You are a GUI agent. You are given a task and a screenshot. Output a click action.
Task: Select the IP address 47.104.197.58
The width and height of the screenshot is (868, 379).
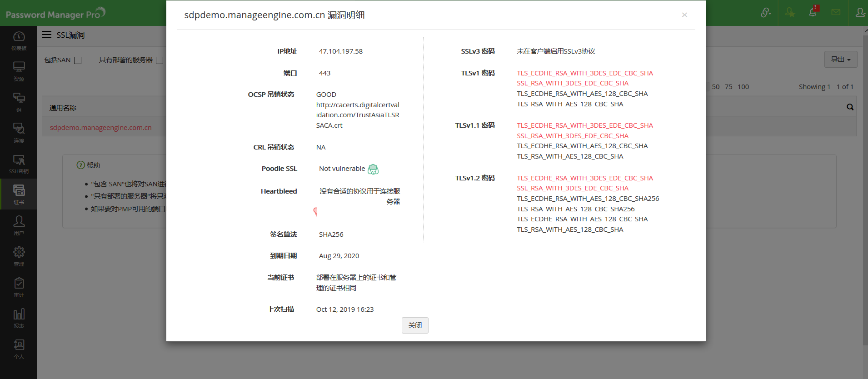(341, 51)
